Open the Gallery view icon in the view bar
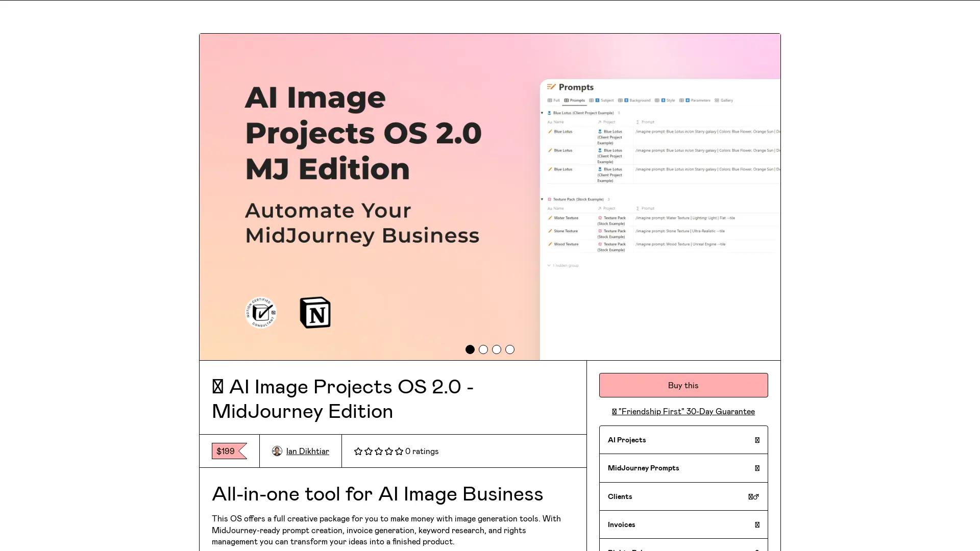980x551 pixels. point(717,101)
